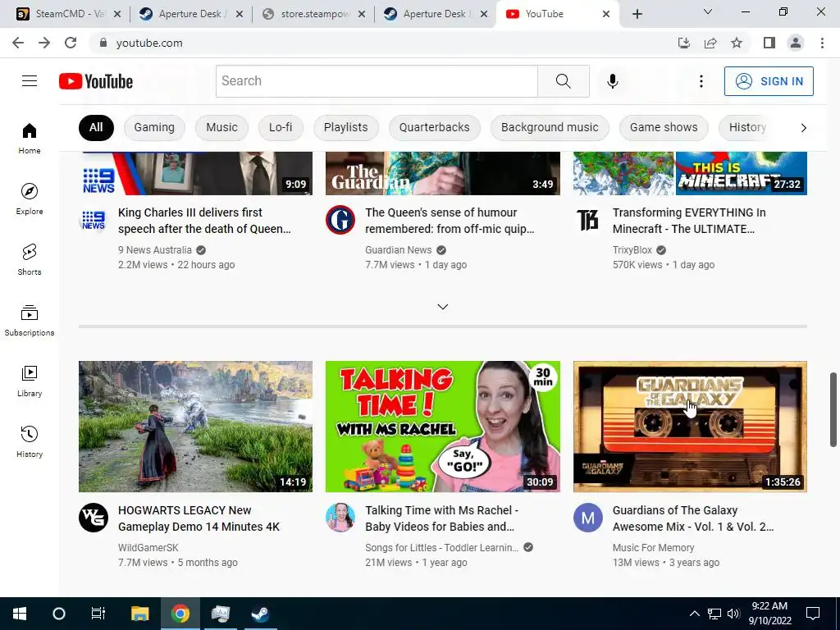840x630 pixels.
Task: Select the Background music filter chip
Action: coord(550,127)
